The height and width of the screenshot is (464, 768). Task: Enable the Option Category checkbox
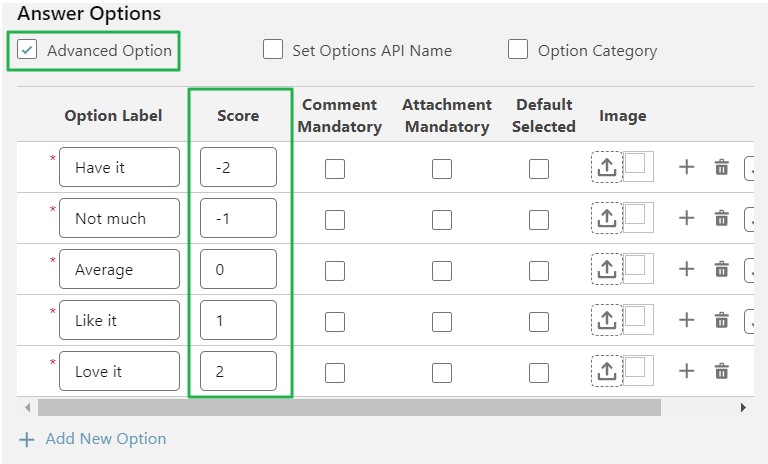click(x=518, y=49)
